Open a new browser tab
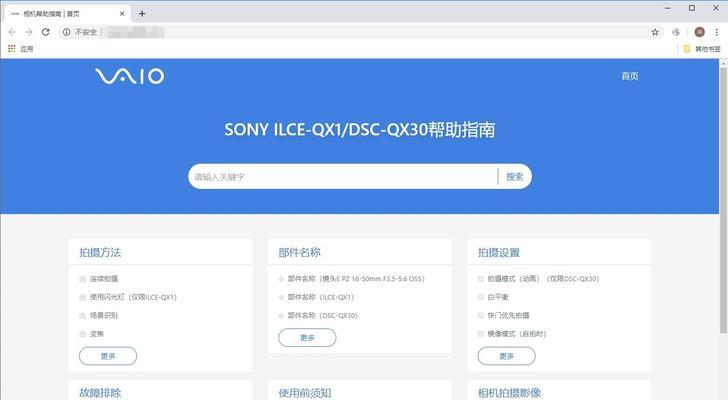728x400 pixels. (x=142, y=14)
